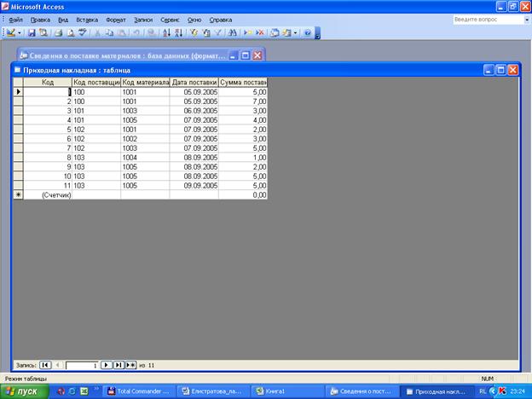Click the Kaspersky tray icon
This screenshot has width=532, height=399.
pos(502,391)
